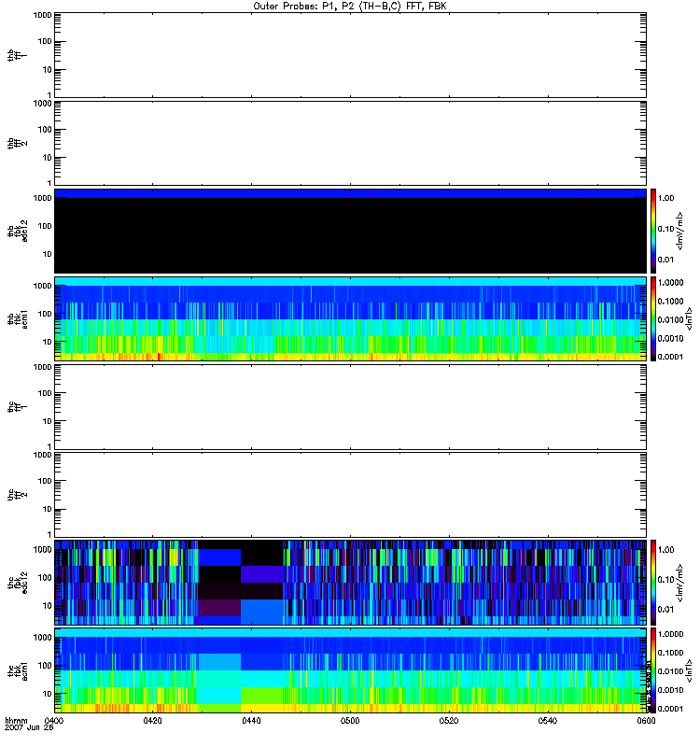700x747 pixels.
Task: Click the "2007 Jun 26" date label
Action: [x=29, y=728]
